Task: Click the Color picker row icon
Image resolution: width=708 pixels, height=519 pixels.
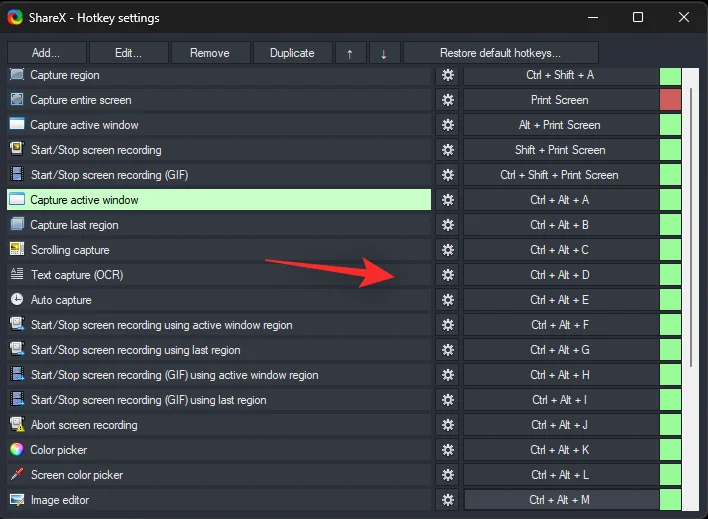Action: point(17,450)
